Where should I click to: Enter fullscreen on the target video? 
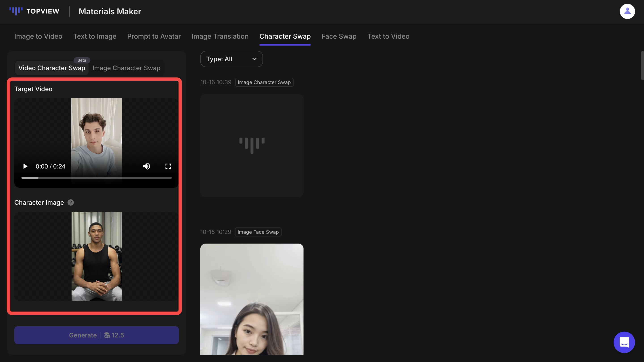168,166
